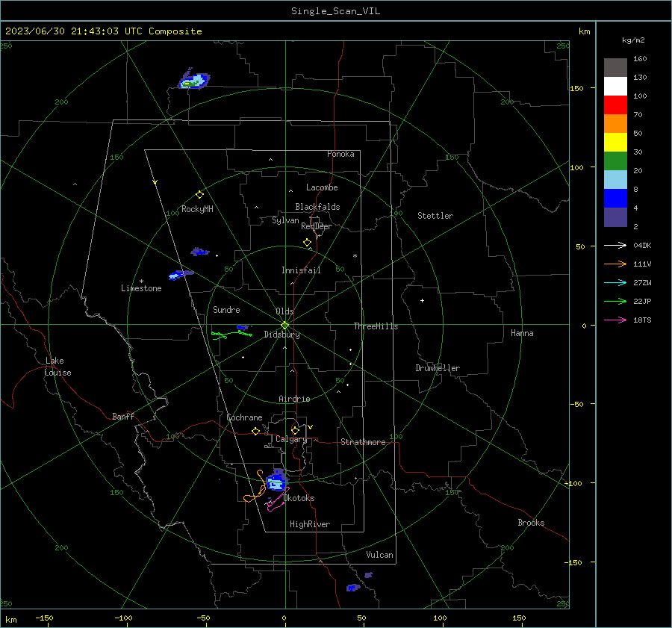Click the cyan 27ZW legend arrow

pos(615,282)
